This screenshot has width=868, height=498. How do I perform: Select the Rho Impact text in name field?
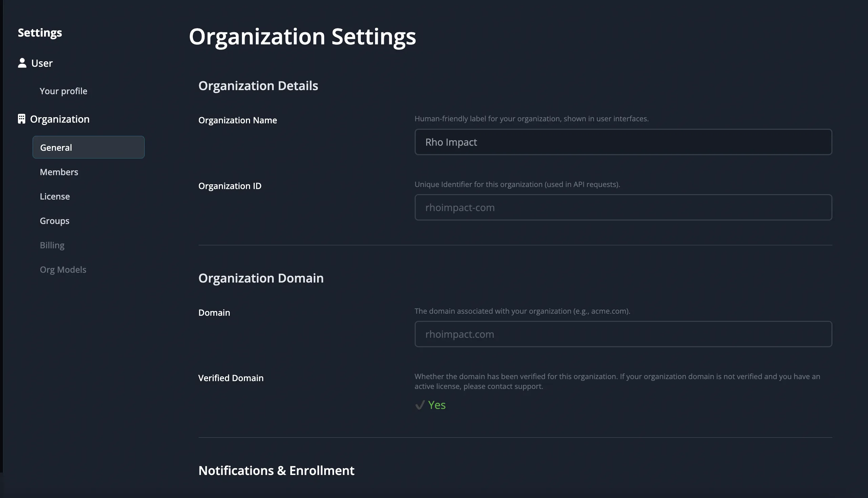pos(451,142)
